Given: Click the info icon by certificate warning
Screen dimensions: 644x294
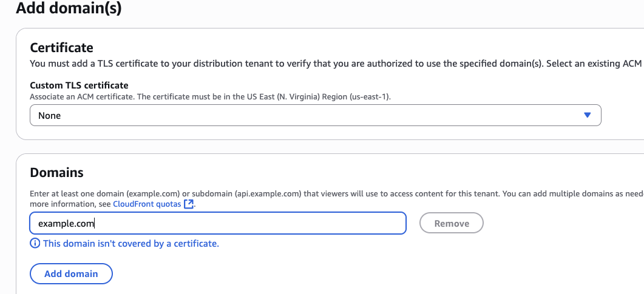Looking at the screenshot, I should 35,244.
